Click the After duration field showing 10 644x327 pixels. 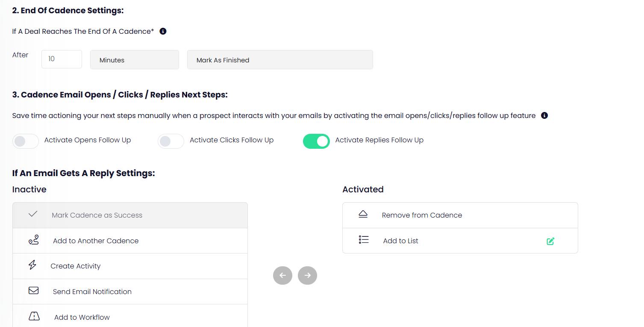[x=62, y=59]
